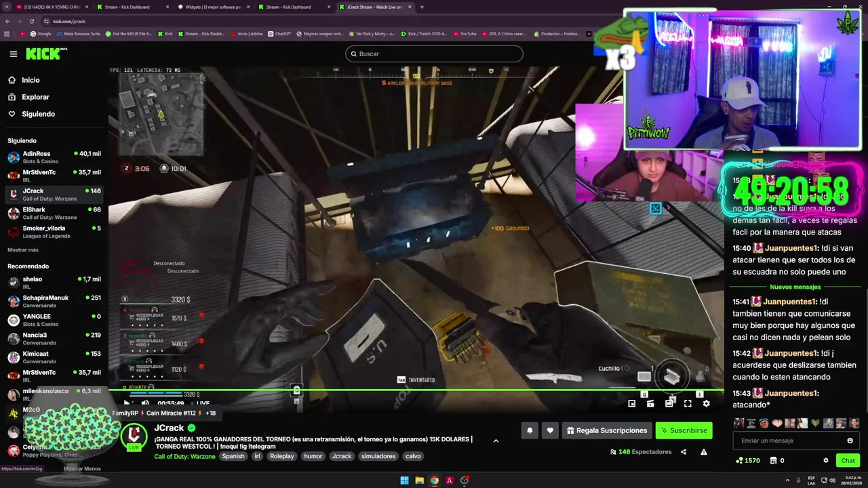Open Kimicaat recommended channel
Image resolution: width=868 pixels, height=488 pixels.
click(x=53, y=357)
